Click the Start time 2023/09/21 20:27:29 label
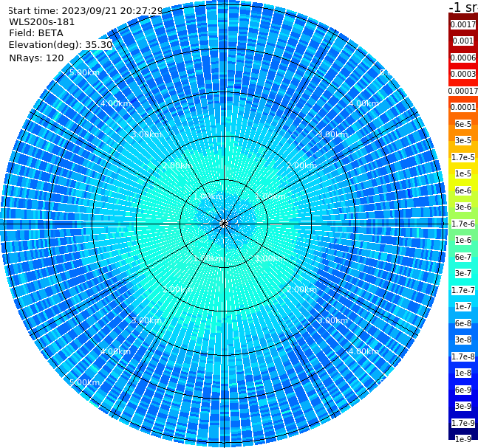This screenshot has width=478, height=448. click(85, 10)
